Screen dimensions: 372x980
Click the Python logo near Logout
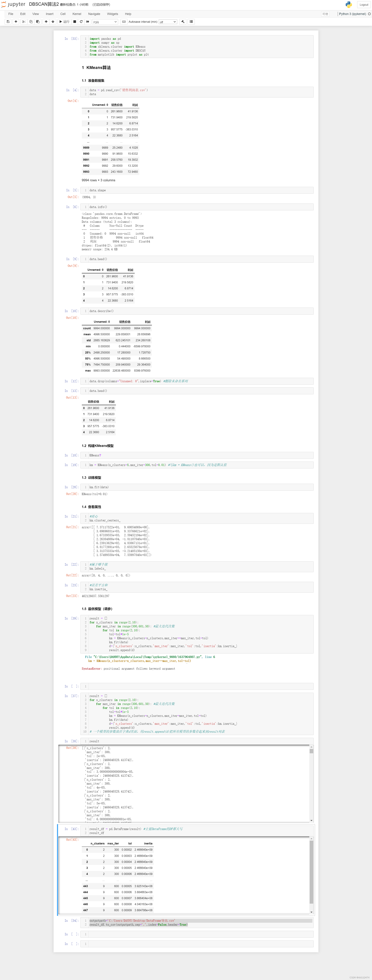pos(349,5)
